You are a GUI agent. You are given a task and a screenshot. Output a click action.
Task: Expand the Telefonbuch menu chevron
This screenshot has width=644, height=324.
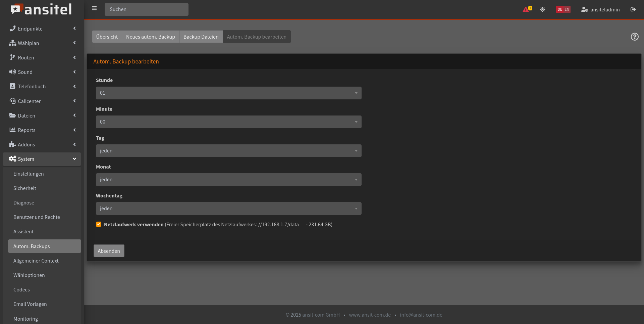74,86
